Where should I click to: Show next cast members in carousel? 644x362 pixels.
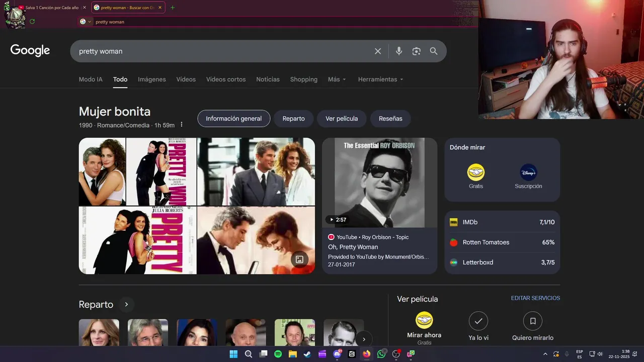pyautogui.click(x=364, y=339)
